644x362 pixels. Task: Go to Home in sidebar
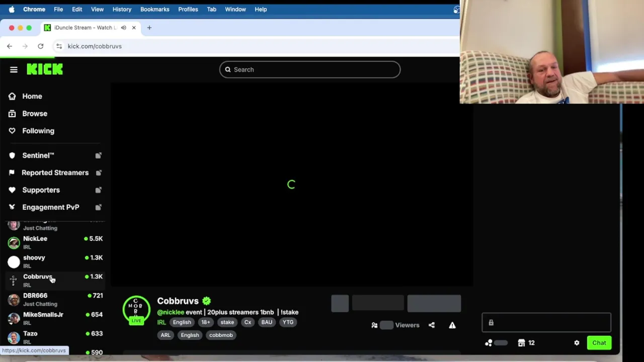click(x=32, y=96)
